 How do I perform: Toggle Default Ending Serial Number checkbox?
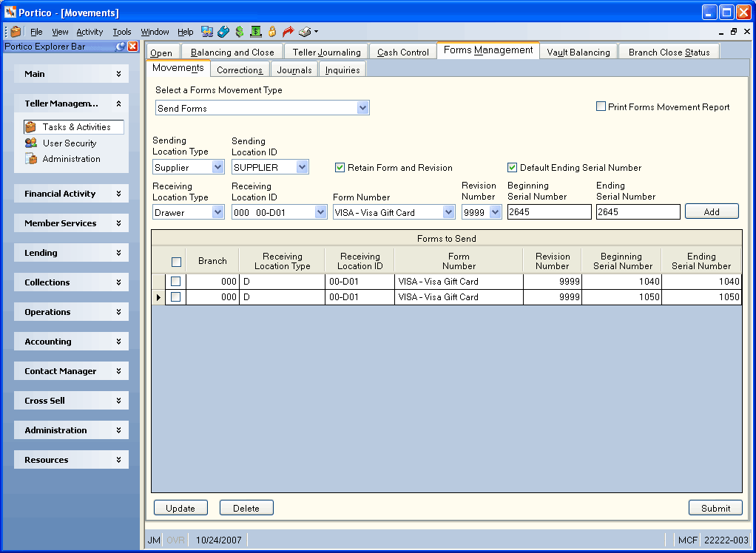512,168
